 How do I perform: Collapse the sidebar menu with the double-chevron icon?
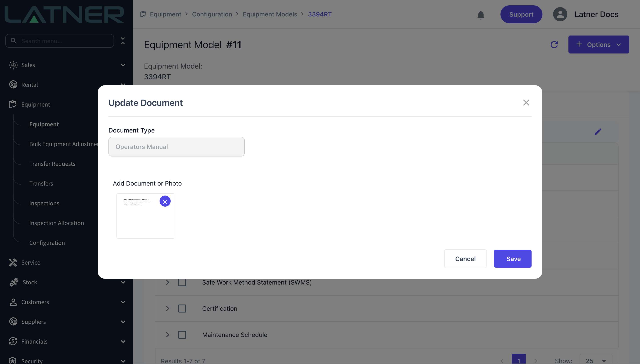(123, 41)
